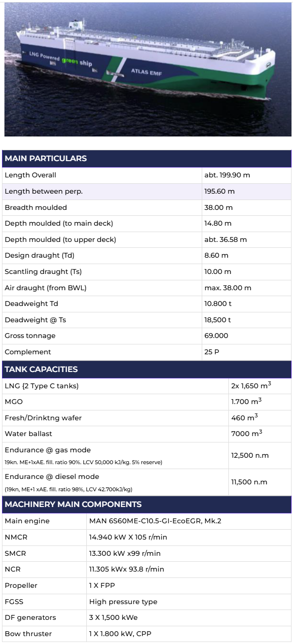Click the Water ballast 7000 m3 value

pyautogui.click(x=247, y=434)
